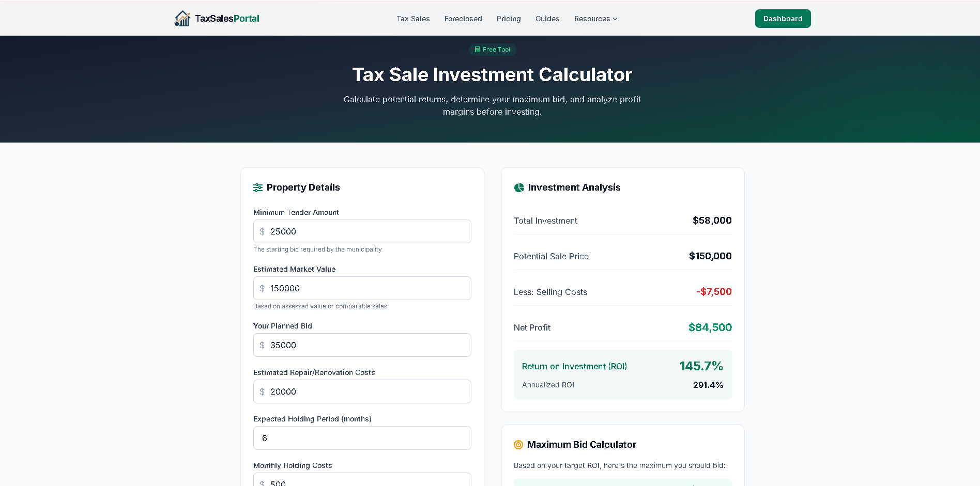Click the dollar icon in Minimum Tender Amount field
Screen dimensions: 980x486
pos(262,231)
